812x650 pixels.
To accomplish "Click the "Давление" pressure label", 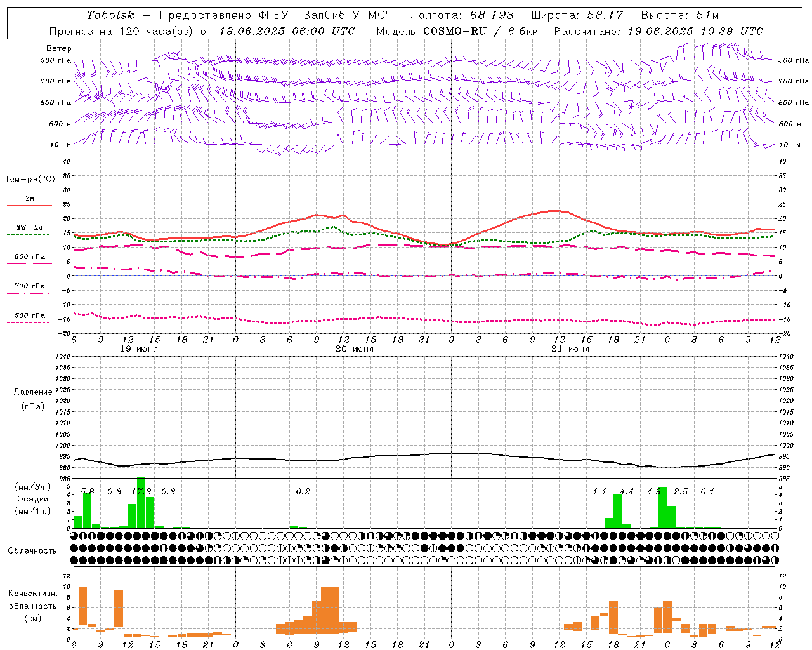I will click(x=33, y=392).
